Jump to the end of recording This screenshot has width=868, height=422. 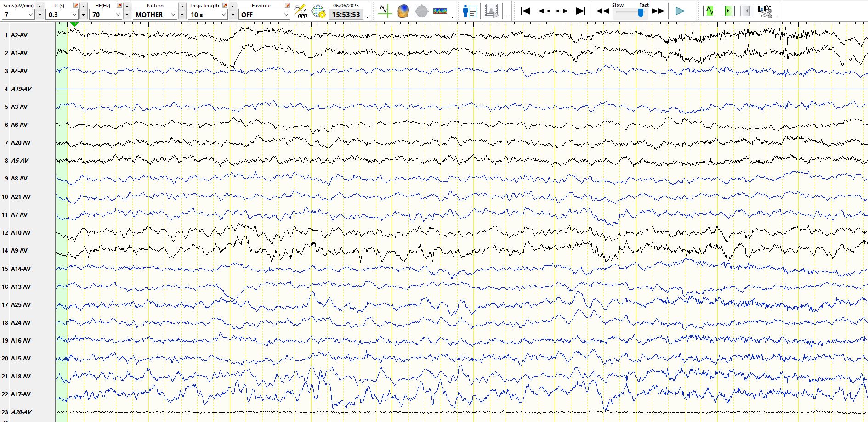click(581, 11)
